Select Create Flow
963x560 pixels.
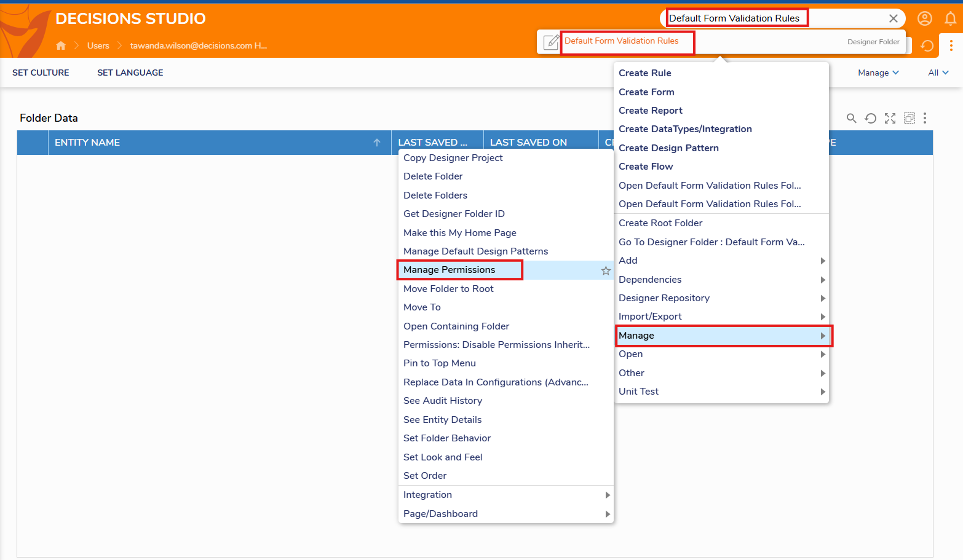(x=646, y=167)
